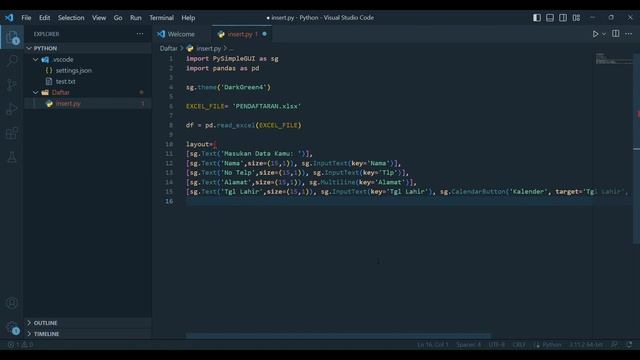
Task: Toggle the primary side bar layout icon
Action: 537,18
